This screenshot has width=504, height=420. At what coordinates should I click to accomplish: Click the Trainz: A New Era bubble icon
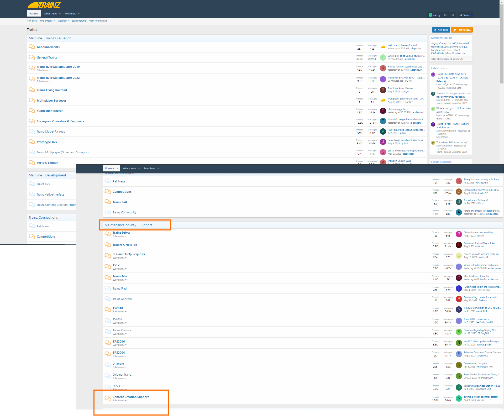click(x=108, y=245)
